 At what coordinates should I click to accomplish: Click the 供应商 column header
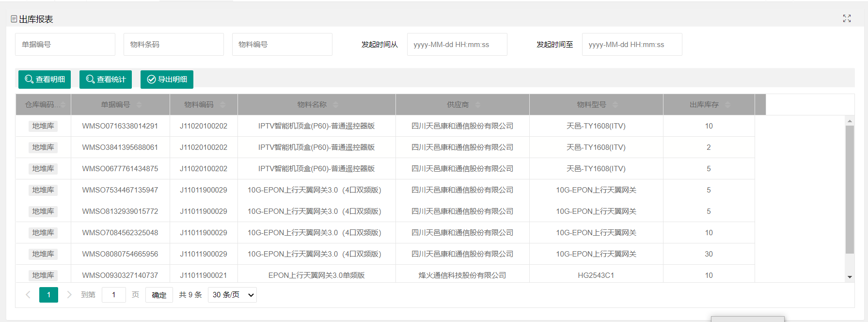coord(462,105)
